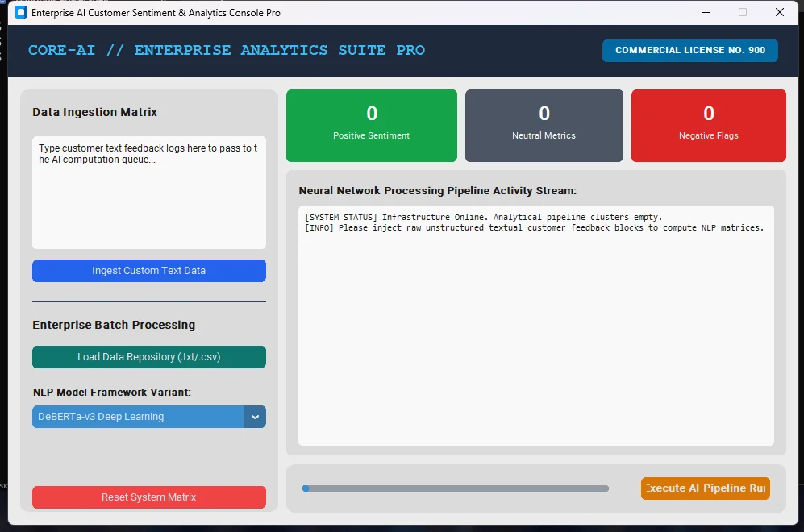The height and width of the screenshot is (532, 804).
Task: Close the Analytics Console window
Action: coord(779,12)
